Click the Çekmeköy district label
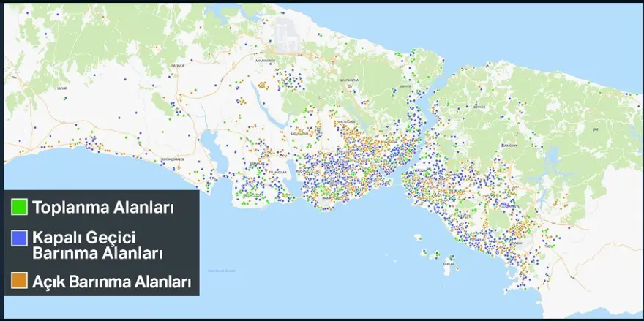This screenshot has width=644, height=321. click(509, 145)
